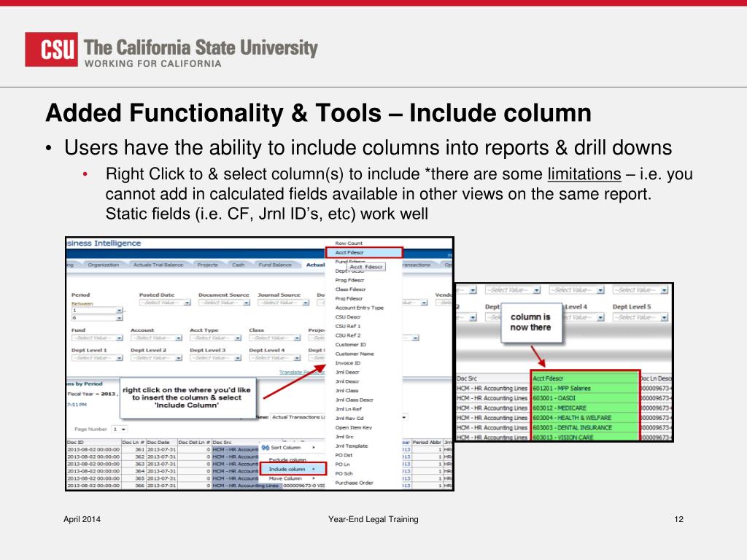This screenshot has width=747, height=560.
Task: Select Jrnl Class Descr column entry
Action: tap(355, 400)
